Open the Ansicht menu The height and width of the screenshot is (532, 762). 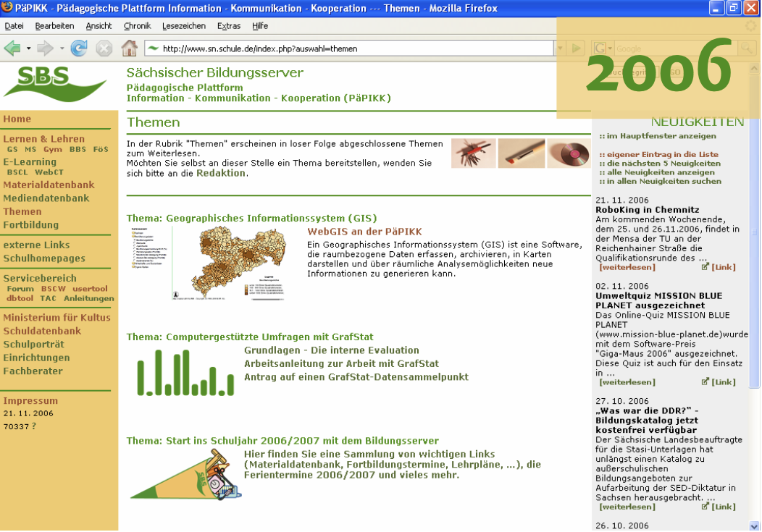(99, 26)
